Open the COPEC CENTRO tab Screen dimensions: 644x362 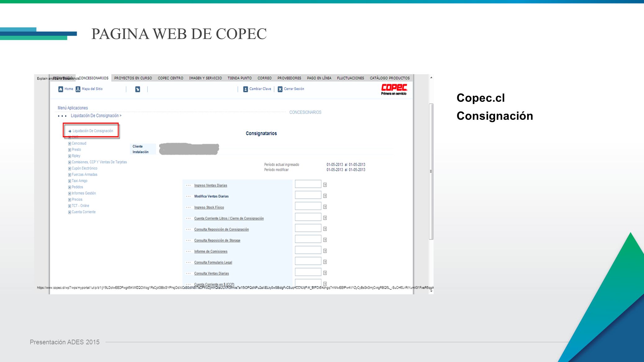[170, 78]
